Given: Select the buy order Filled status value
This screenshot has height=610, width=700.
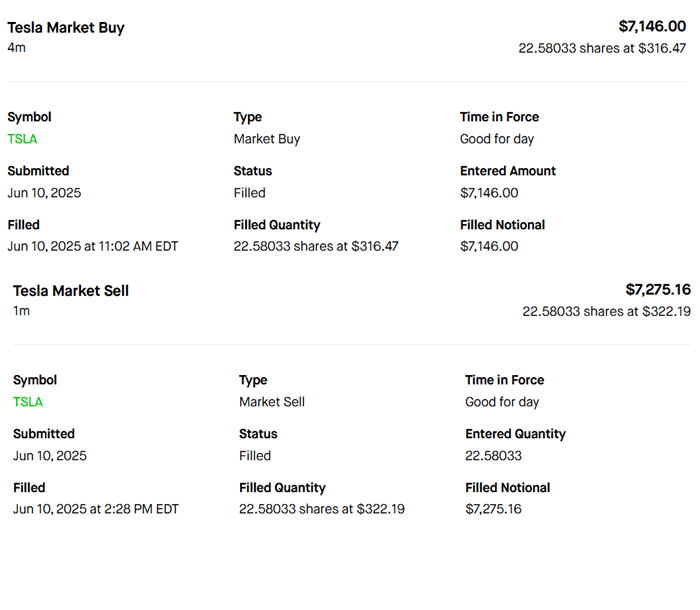Looking at the screenshot, I should [250, 193].
